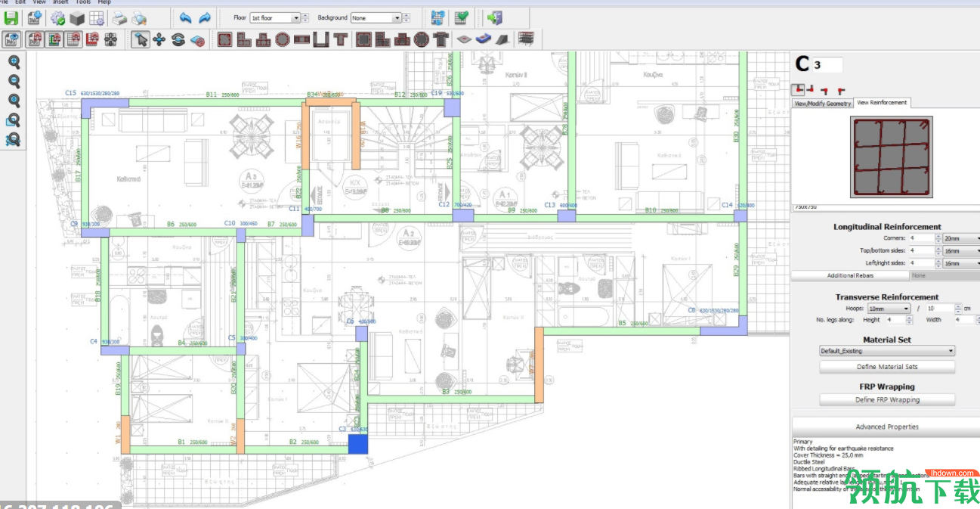980x509 pixels.
Task: Insert a circular column section
Action: tap(283, 39)
